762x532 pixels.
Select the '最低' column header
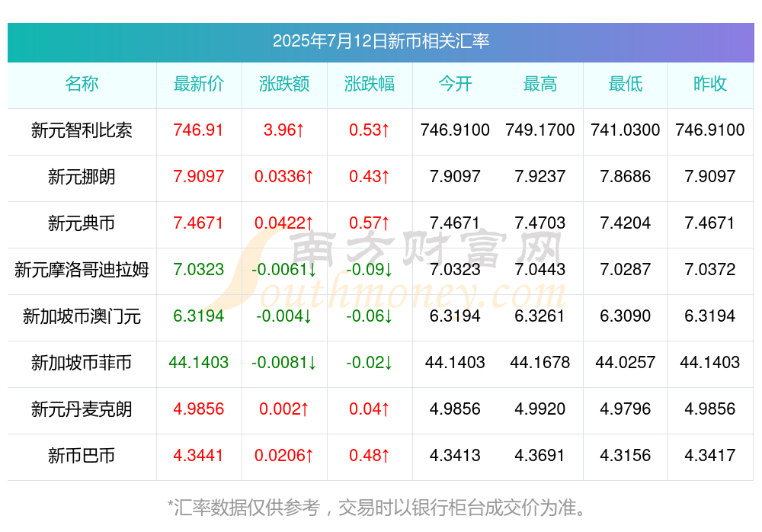(x=626, y=84)
